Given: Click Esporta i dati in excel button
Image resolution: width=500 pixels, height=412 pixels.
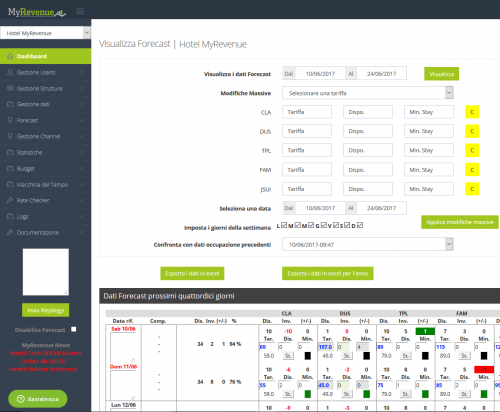Looking at the screenshot, I should [x=192, y=273].
